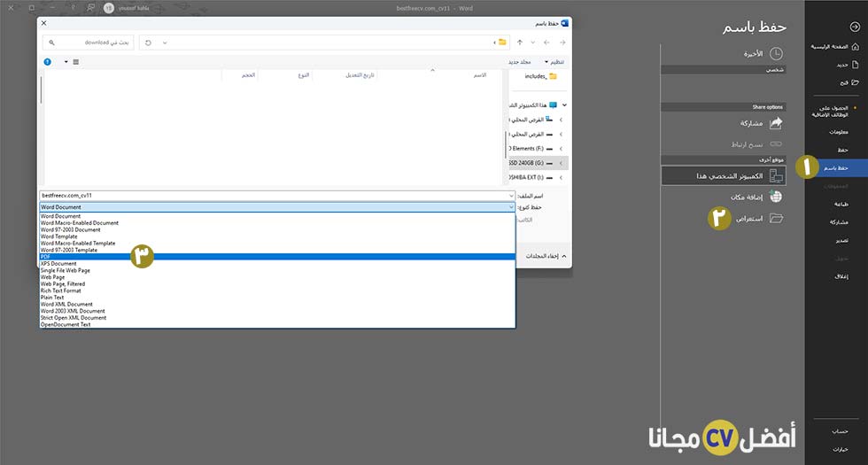Open address bar history dropdown arrow
This screenshot has width=868, height=465.
[165, 43]
